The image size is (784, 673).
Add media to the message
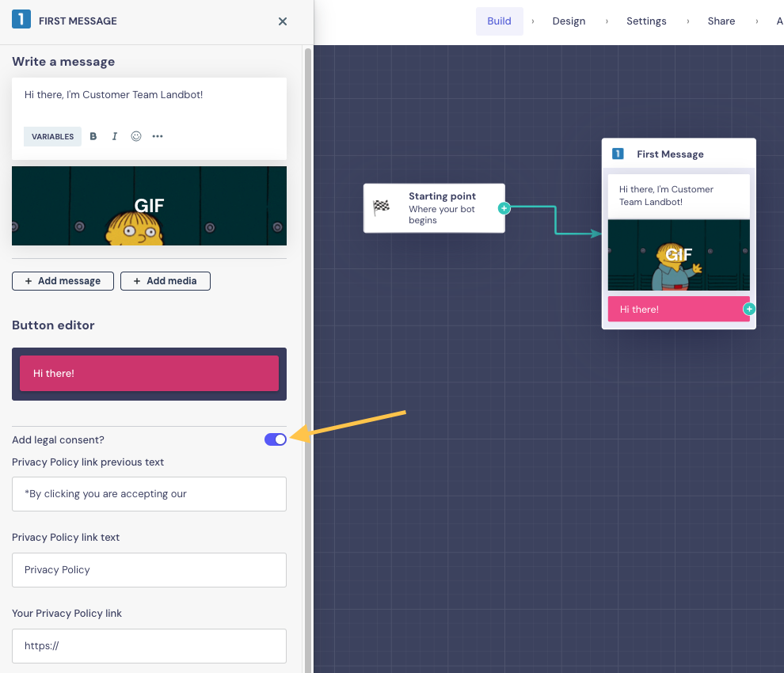point(166,281)
